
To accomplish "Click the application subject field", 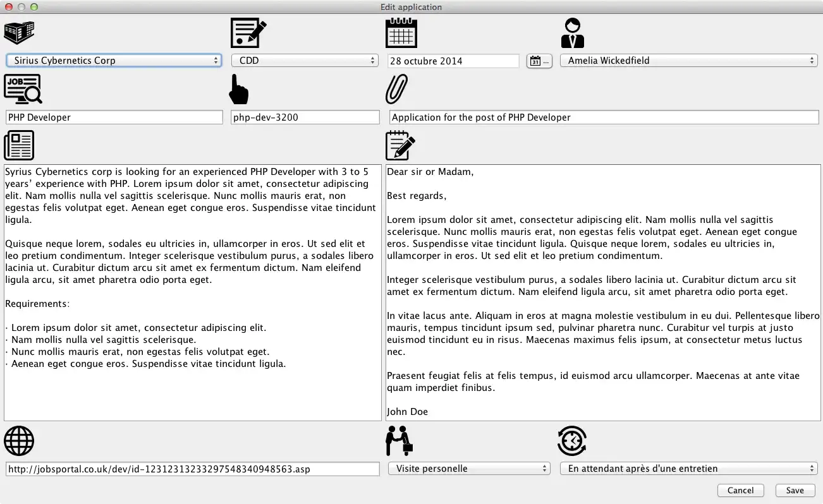I will click(x=604, y=117).
